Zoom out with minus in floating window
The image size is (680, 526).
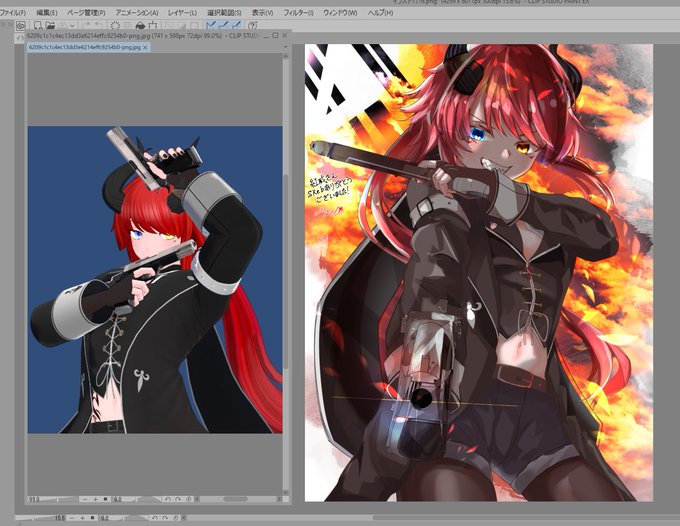coord(85,500)
